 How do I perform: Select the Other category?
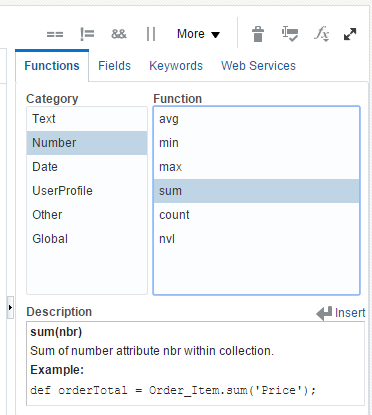click(87, 215)
